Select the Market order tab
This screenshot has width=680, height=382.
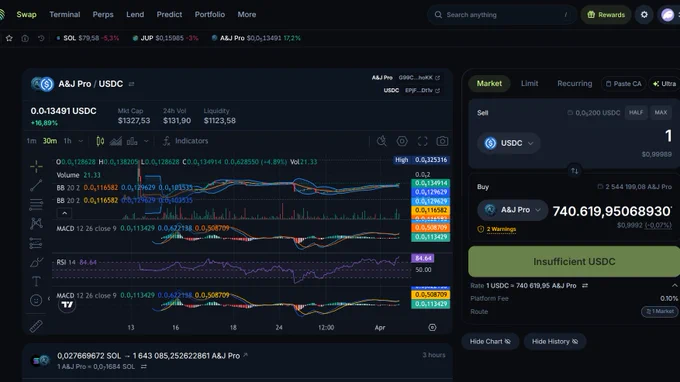489,84
